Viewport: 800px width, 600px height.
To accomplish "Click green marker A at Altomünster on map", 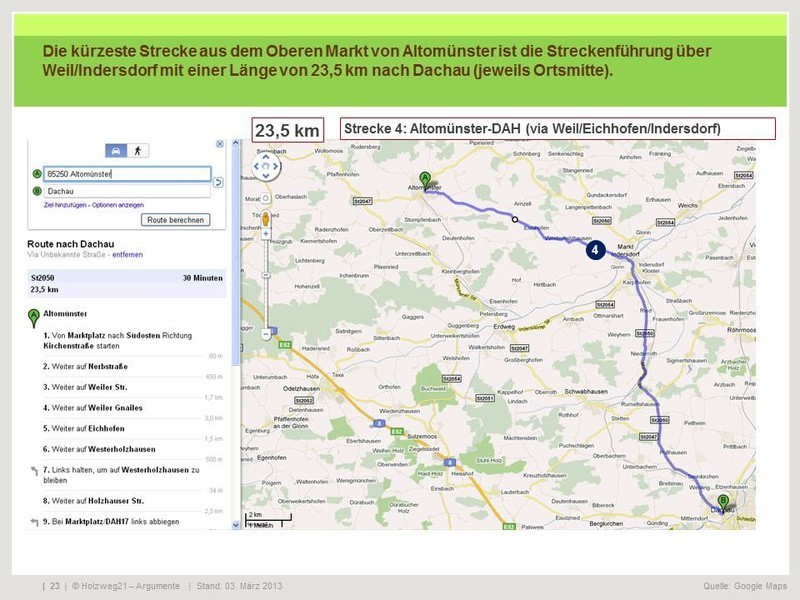I will tap(425, 180).
